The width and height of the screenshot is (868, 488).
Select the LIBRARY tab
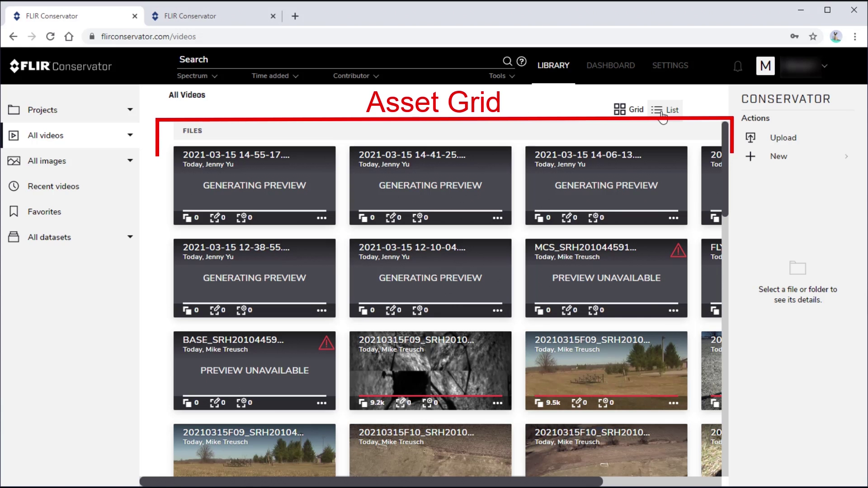click(x=553, y=65)
